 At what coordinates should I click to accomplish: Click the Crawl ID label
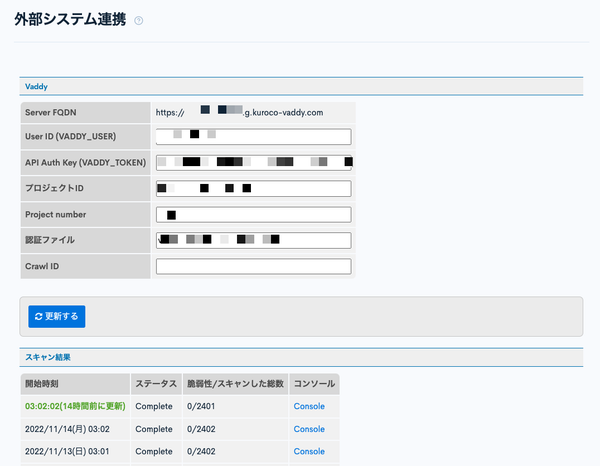(42, 266)
